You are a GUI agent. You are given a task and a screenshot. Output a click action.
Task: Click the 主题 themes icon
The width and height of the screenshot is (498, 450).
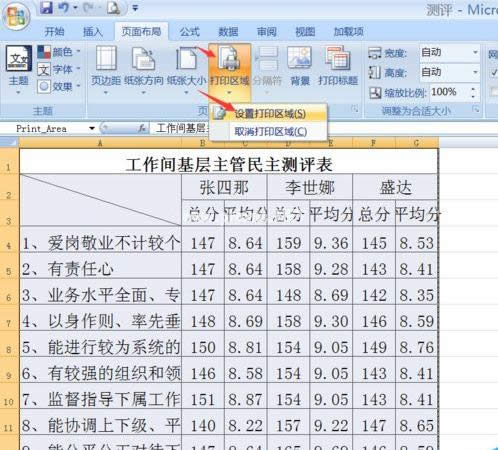tap(18, 69)
